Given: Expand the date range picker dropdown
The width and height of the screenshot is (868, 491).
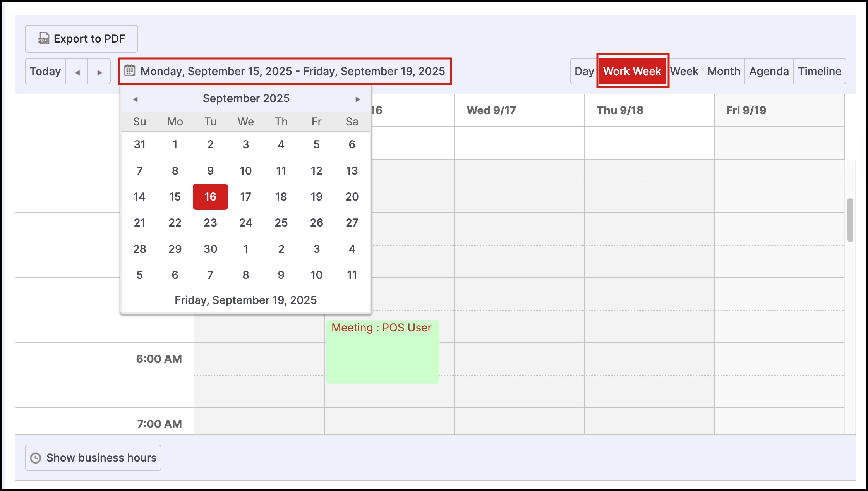Looking at the screenshot, I should pyautogui.click(x=292, y=71).
